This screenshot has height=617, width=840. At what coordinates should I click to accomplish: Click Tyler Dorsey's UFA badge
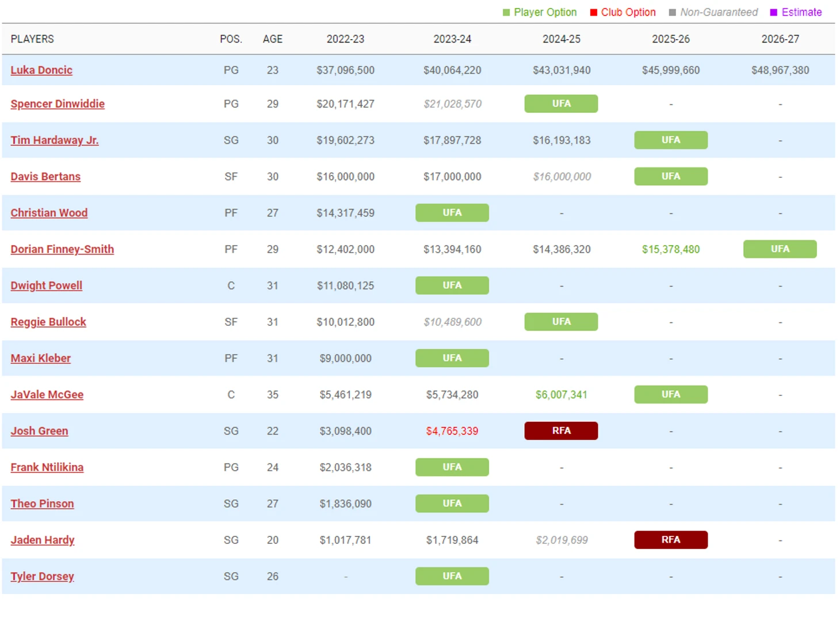452,576
